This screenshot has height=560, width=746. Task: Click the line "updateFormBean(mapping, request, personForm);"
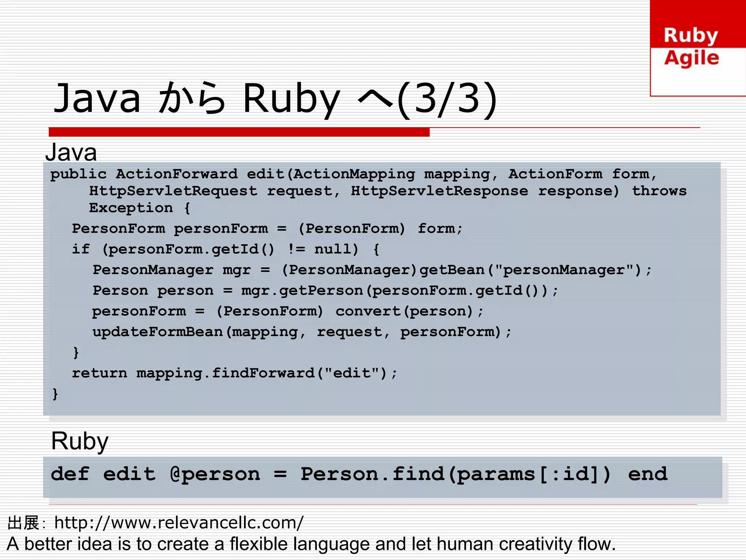coord(302,332)
